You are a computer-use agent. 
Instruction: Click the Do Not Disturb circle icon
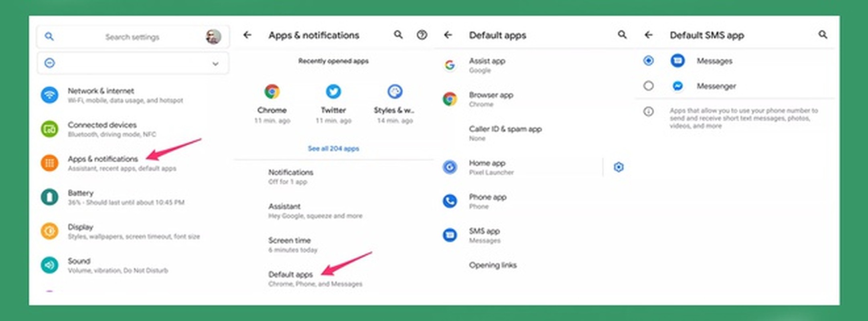[49, 63]
